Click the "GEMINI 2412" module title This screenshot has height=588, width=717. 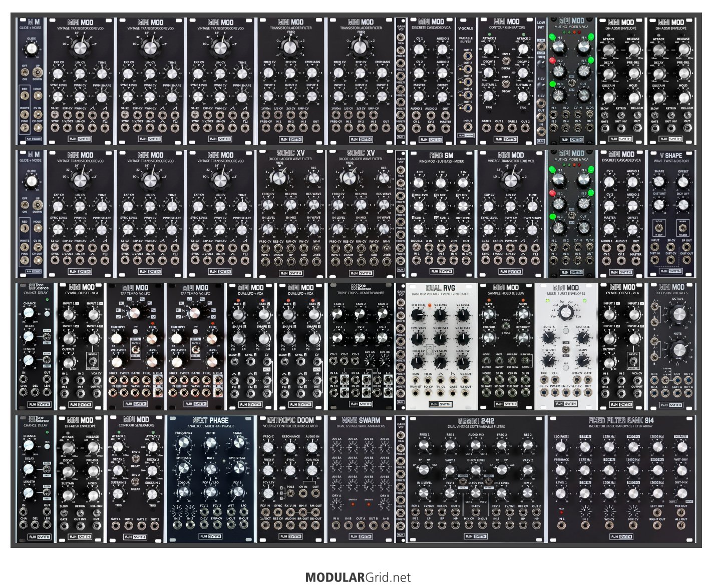476,420
